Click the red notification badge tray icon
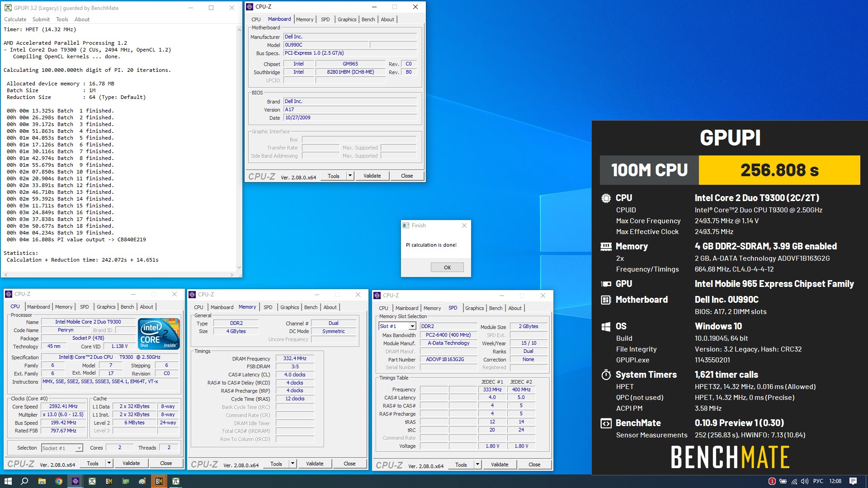This screenshot has width=868, height=488. (x=772, y=481)
